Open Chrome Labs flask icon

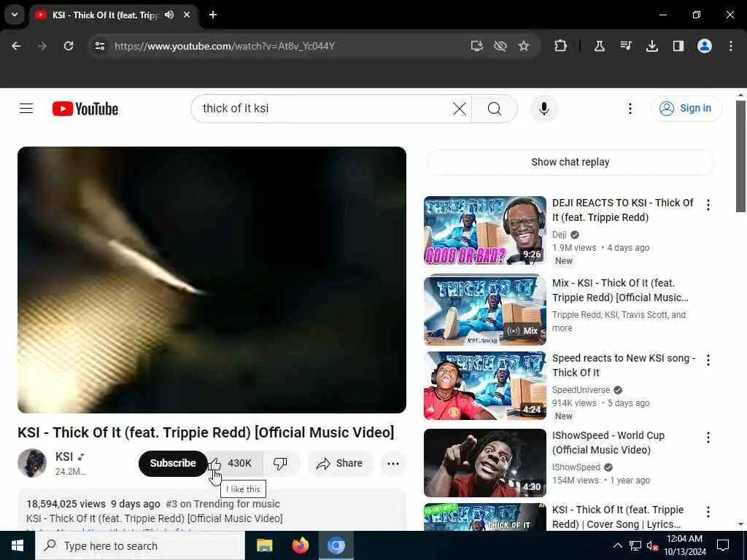point(600,46)
